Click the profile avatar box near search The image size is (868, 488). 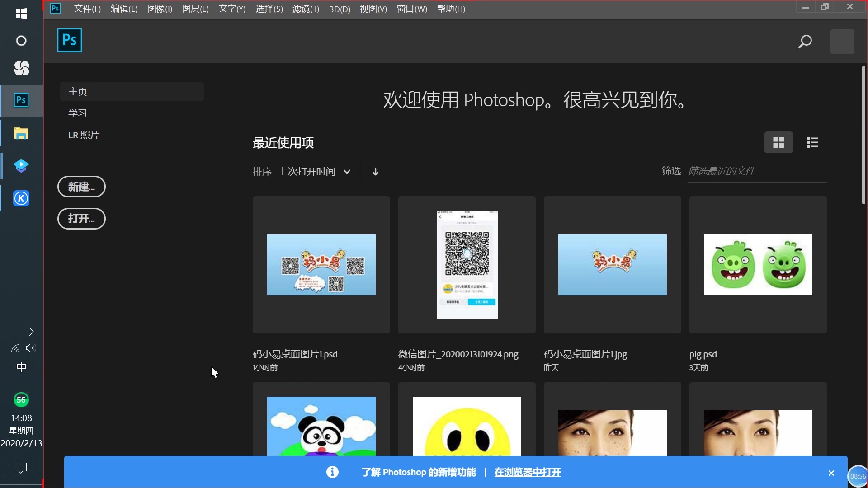point(842,42)
